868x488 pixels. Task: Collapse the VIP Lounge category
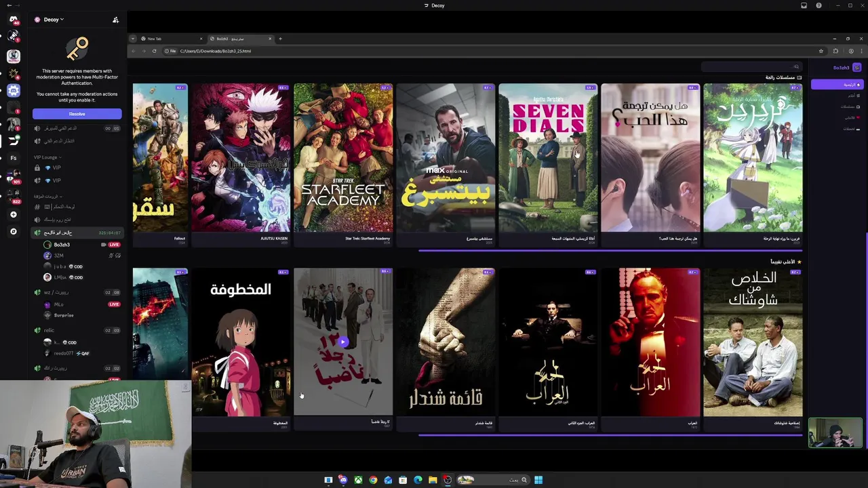coord(47,157)
